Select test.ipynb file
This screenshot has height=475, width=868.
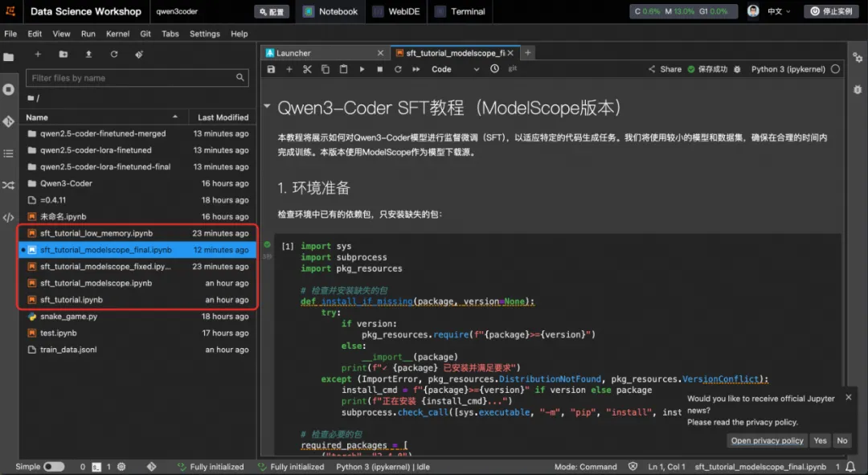coord(137,333)
